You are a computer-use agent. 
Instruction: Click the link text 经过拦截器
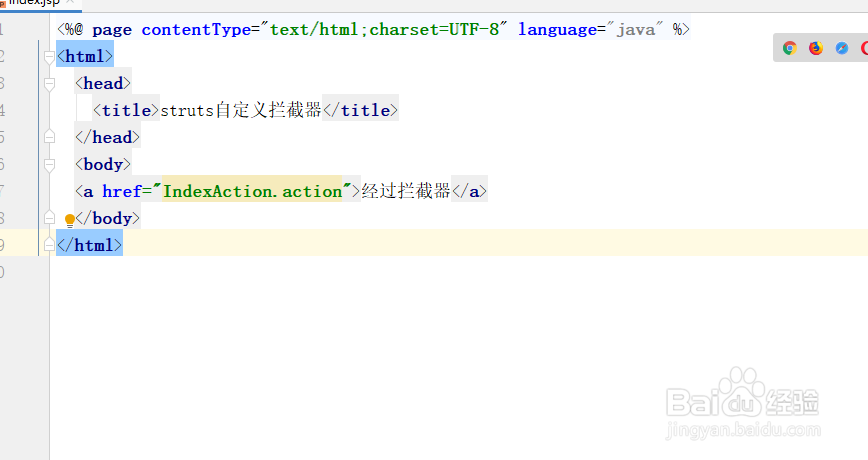406,192
